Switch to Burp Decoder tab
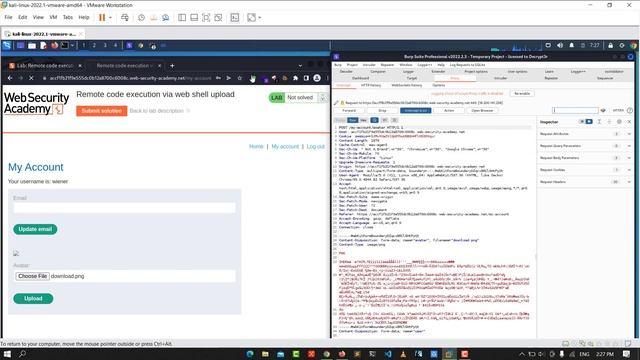 346,71
